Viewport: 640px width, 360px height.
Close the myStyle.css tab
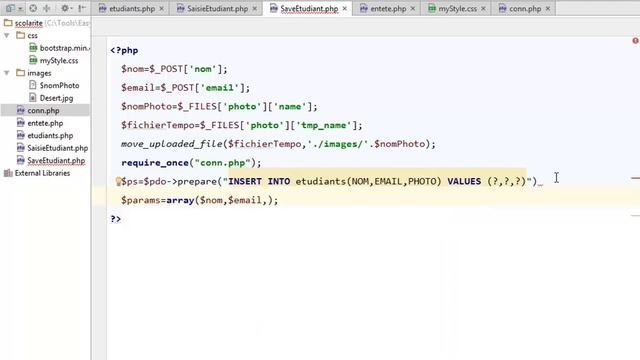[484, 9]
